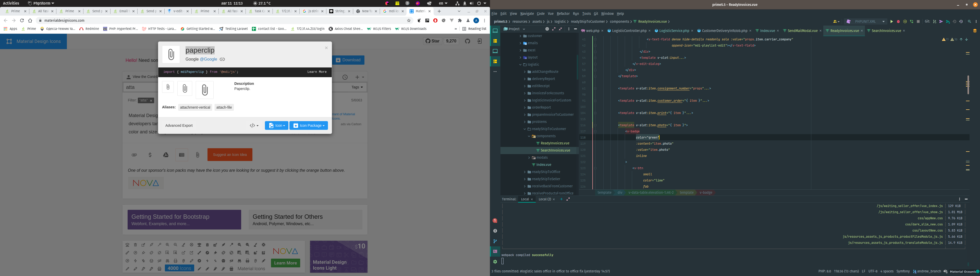The image size is (980, 276).
Task: Click the red error badge icon
Action: click(495, 221)
